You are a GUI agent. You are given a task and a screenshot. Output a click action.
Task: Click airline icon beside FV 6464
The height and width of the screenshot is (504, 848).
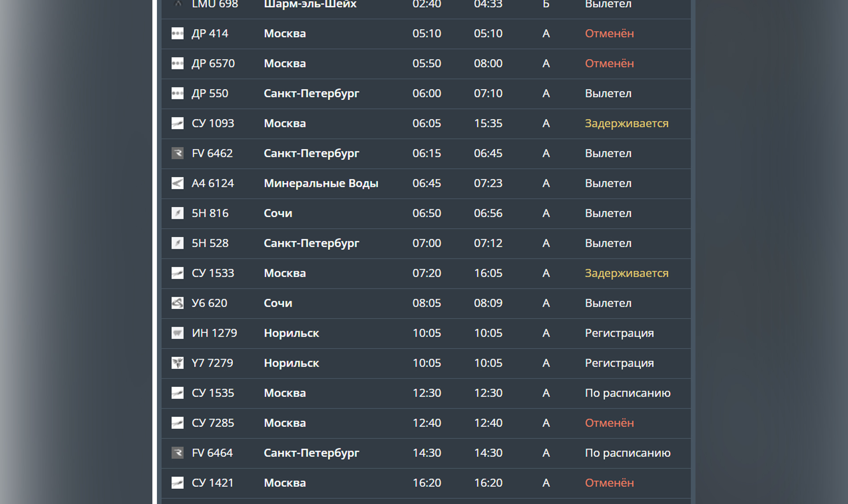(x=177, y=453)
